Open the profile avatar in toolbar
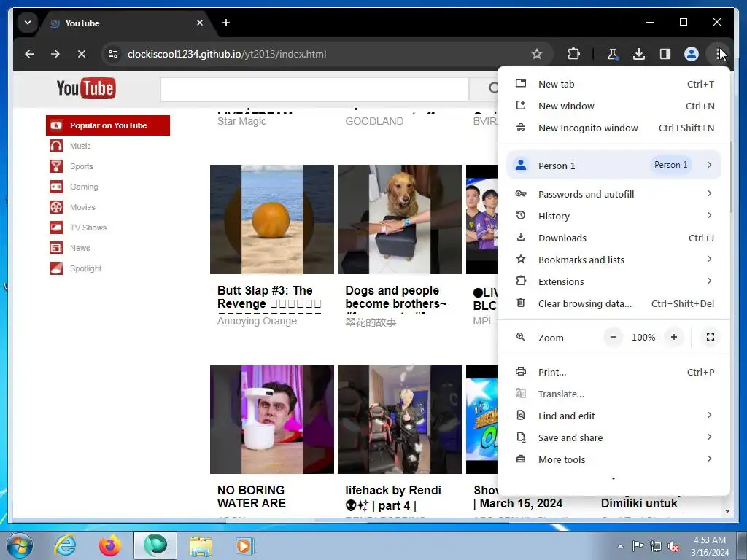Image resolution: width=747 pixels, height=560 pixels. [692, 54]
